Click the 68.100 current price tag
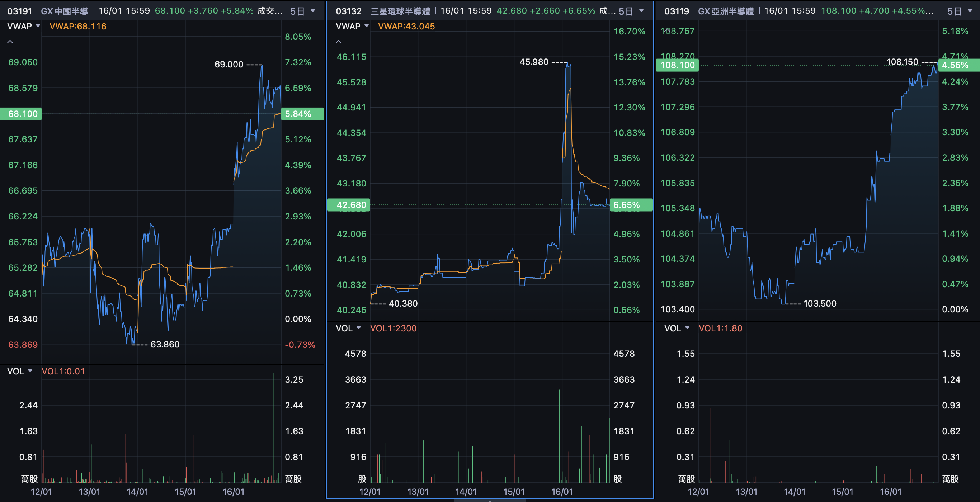 tap(21, 114)
